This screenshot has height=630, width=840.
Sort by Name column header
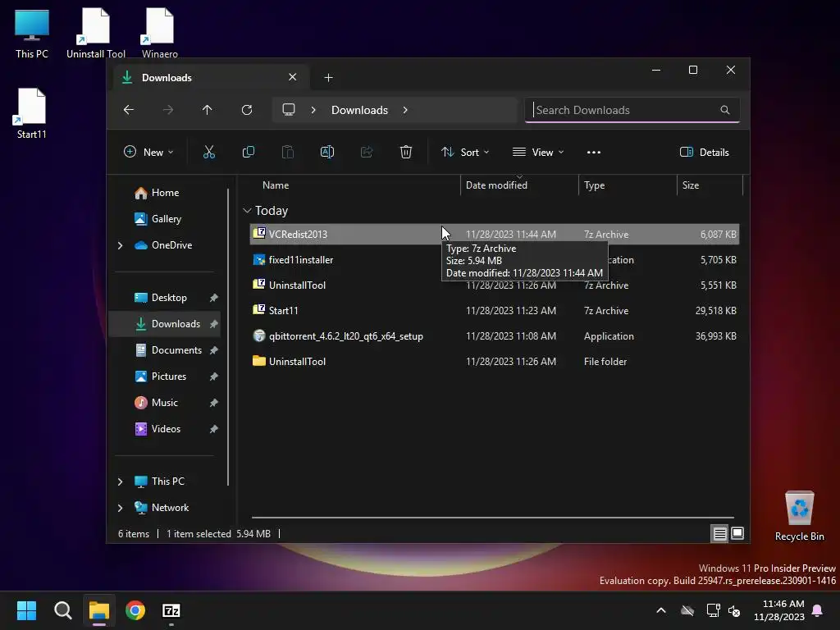pyautogui.click(x=354, y=185)
